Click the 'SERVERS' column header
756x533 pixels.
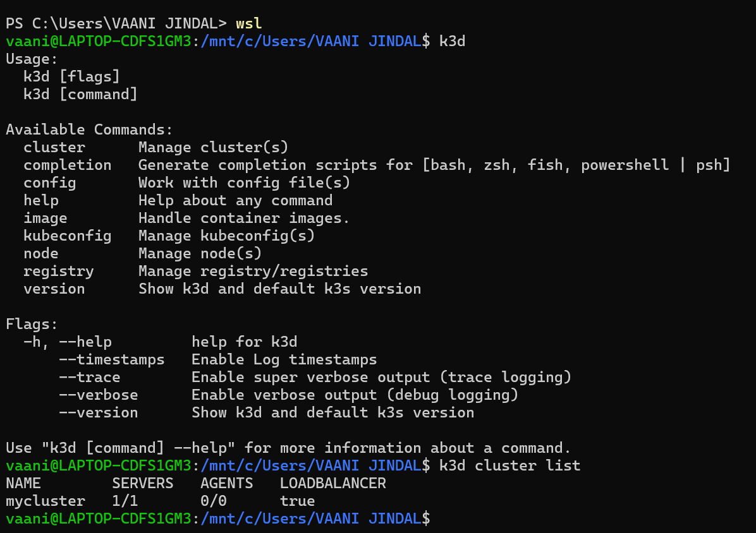coord(142,483)
